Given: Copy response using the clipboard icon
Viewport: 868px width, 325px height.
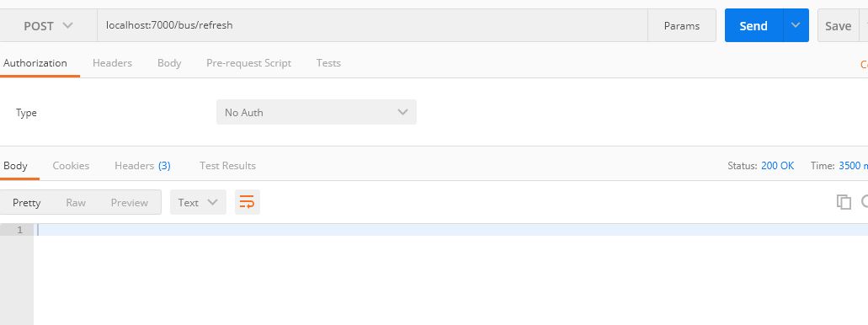Looking at the screenshot, I should (x=844, y=202).
